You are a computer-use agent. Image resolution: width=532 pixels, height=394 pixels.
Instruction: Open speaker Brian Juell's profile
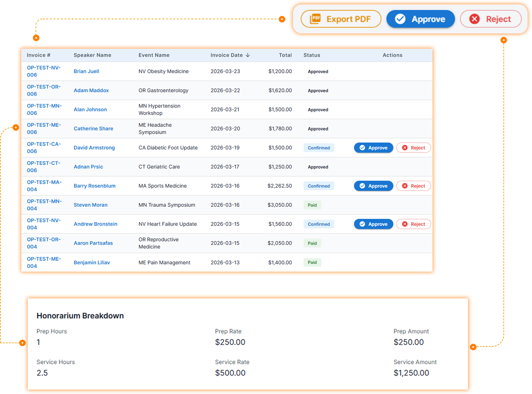[x=86, y=71]
